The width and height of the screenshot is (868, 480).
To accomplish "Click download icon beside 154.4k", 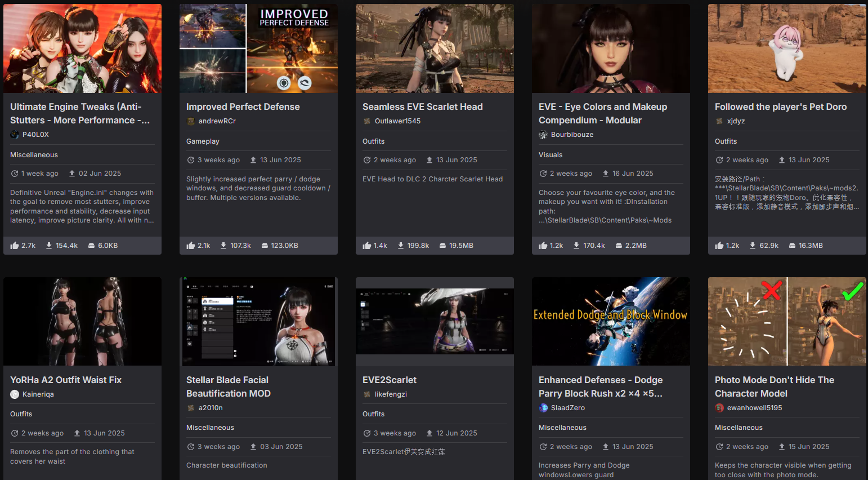I will pos(49,246).
